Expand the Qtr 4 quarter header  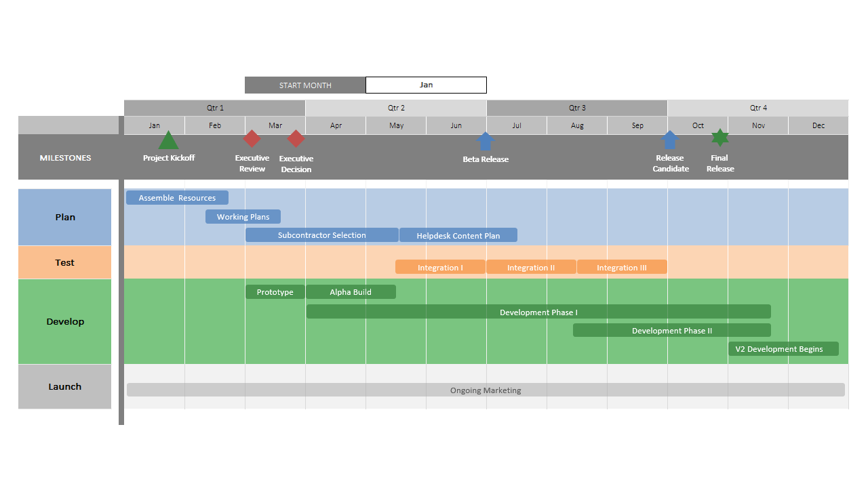tap(758, 108)
